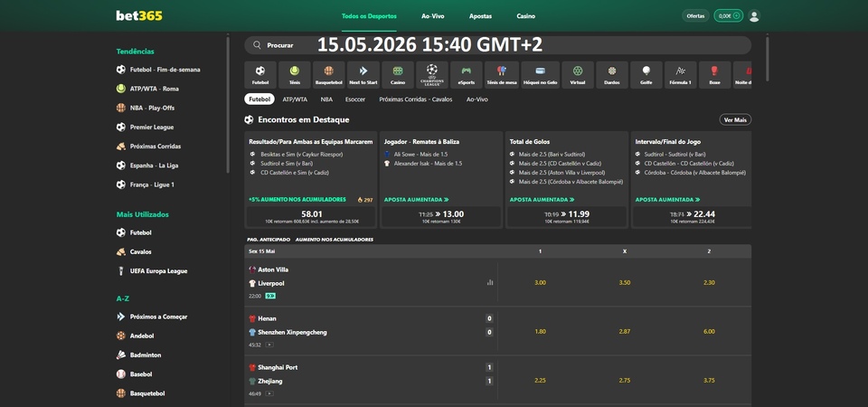Switch to Todos os Desportos tab
868x407 pixels.
click(369, 16)
